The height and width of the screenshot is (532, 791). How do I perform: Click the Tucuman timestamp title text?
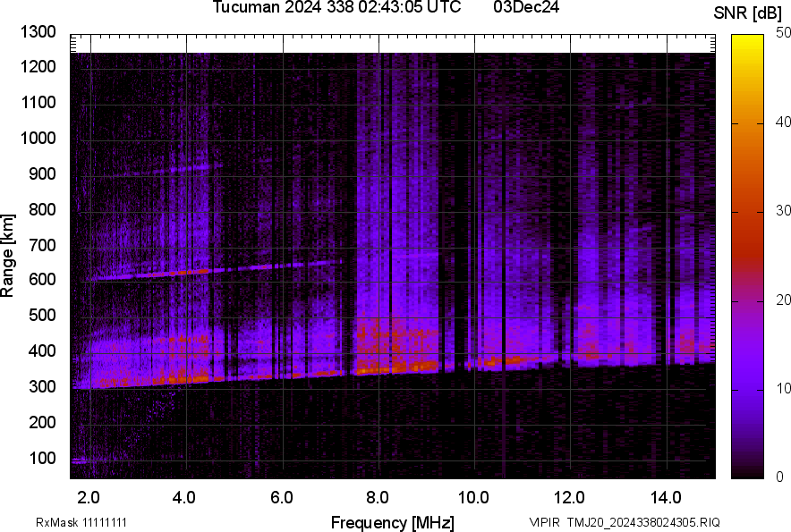pos(336,8)
